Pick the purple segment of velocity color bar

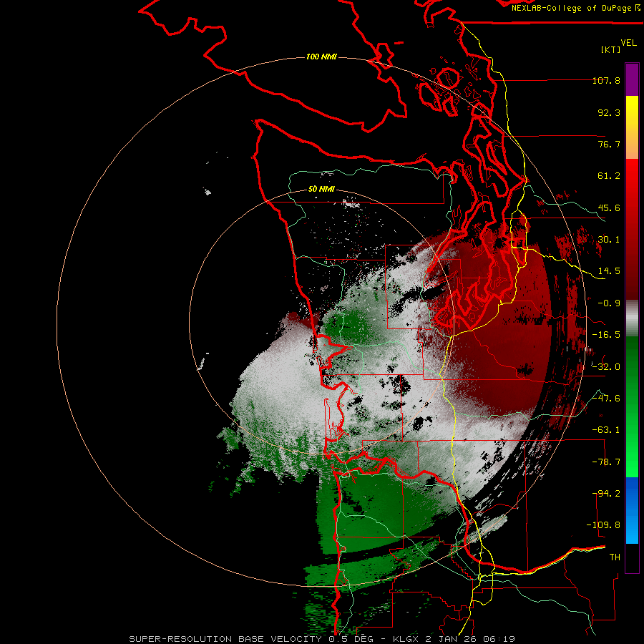pyautogui.click(x=632, y=79)
